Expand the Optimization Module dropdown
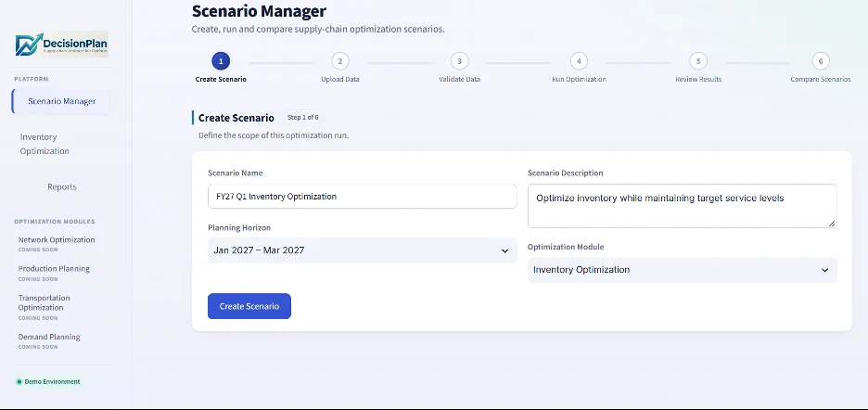Viewport: 868px width, 410px height. [x=682, y=270]
